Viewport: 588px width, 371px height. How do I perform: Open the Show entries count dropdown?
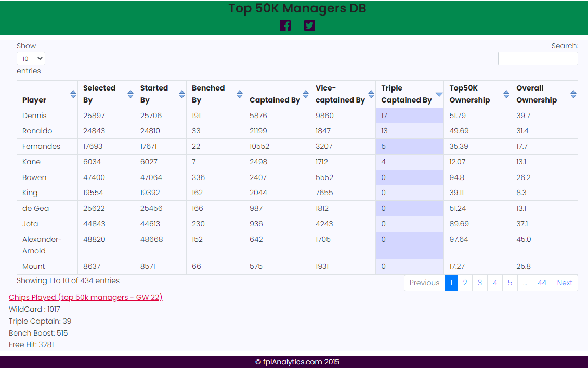pyautogui.click(x=31, y=59)
